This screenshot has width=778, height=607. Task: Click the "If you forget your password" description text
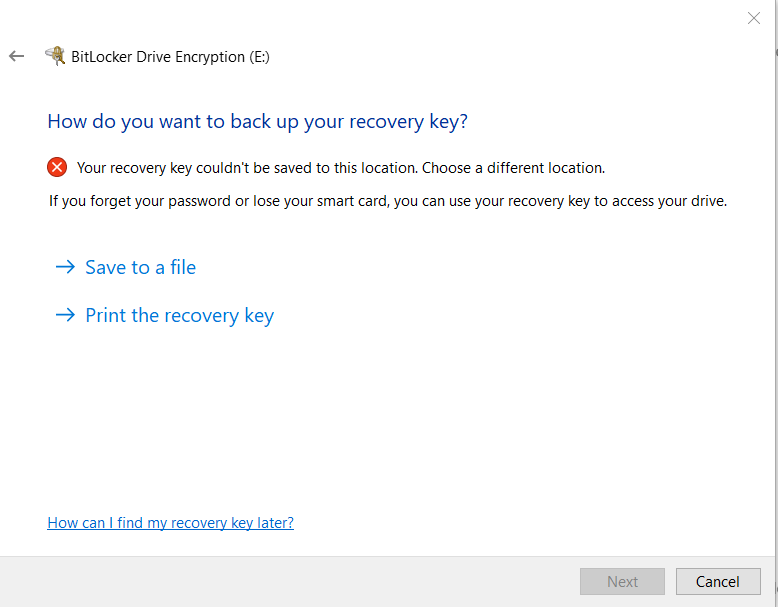click(x=388, y=201)
